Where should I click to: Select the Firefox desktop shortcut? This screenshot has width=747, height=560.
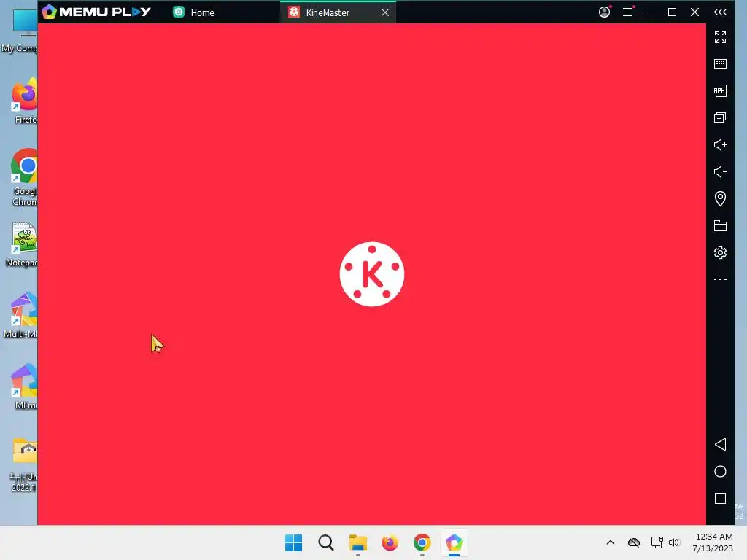click(x=26, y=101)
